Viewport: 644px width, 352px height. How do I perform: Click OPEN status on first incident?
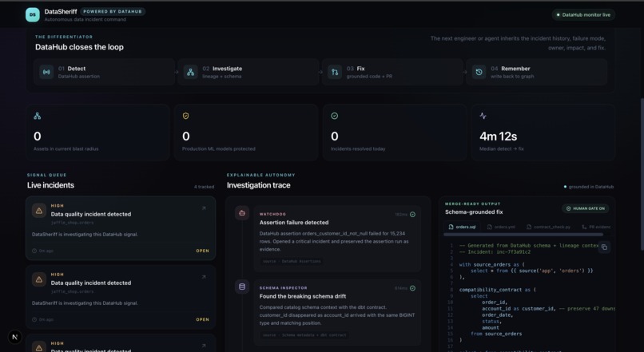point(202,251)
